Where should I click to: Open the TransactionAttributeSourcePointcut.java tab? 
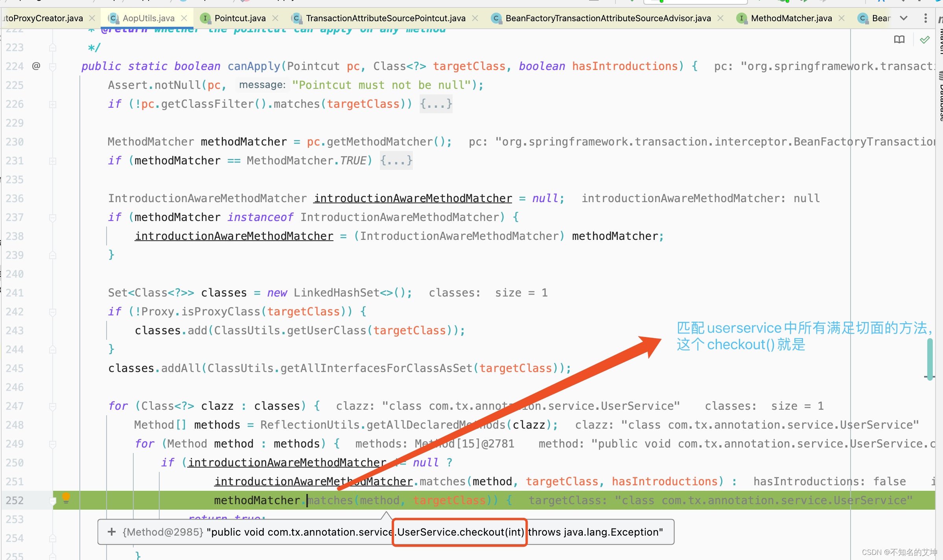(x=385, y=18)
